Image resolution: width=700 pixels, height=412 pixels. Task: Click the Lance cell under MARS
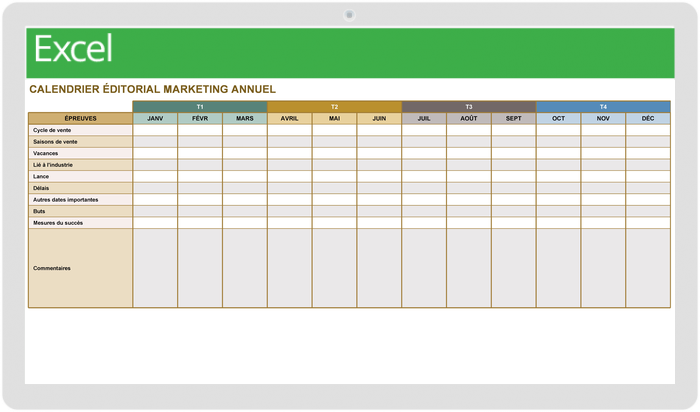(245, 176)
